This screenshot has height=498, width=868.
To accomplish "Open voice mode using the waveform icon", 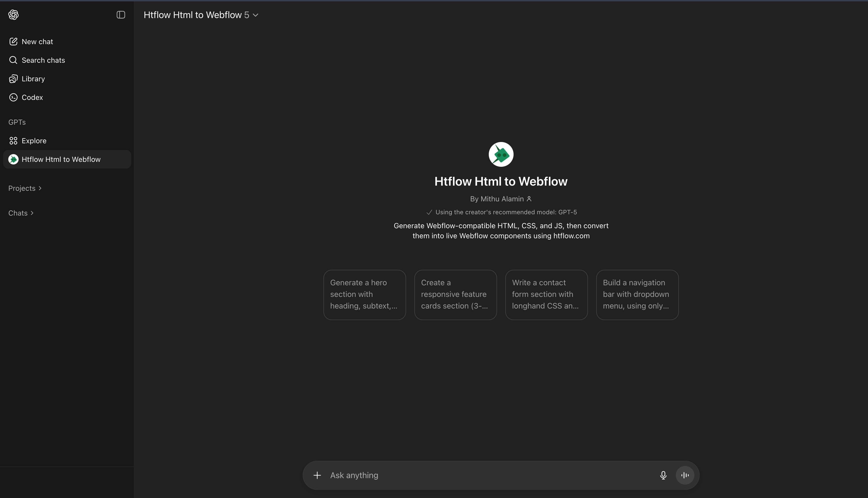I will click(685, 475).
